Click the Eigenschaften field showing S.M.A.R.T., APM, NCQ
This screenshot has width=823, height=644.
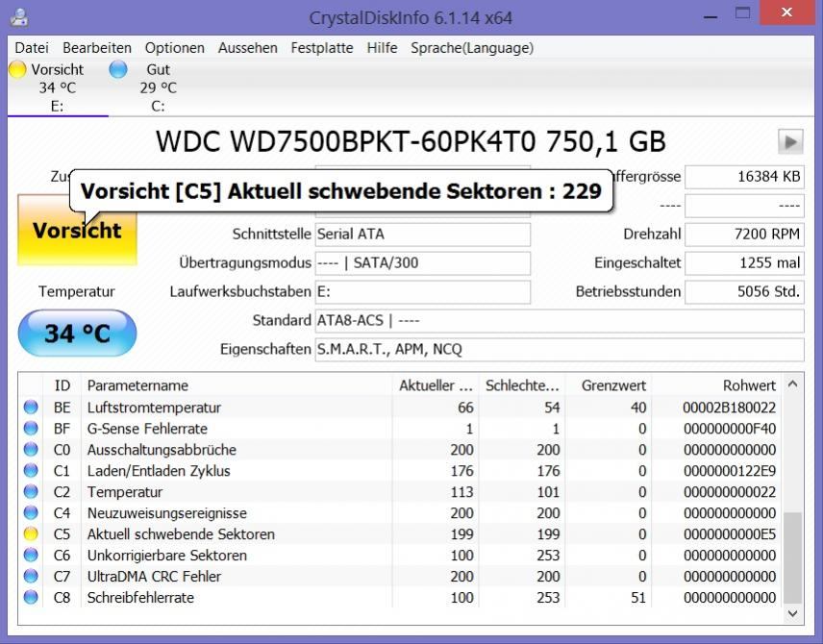pyautogui.click(x=560, y=350)
